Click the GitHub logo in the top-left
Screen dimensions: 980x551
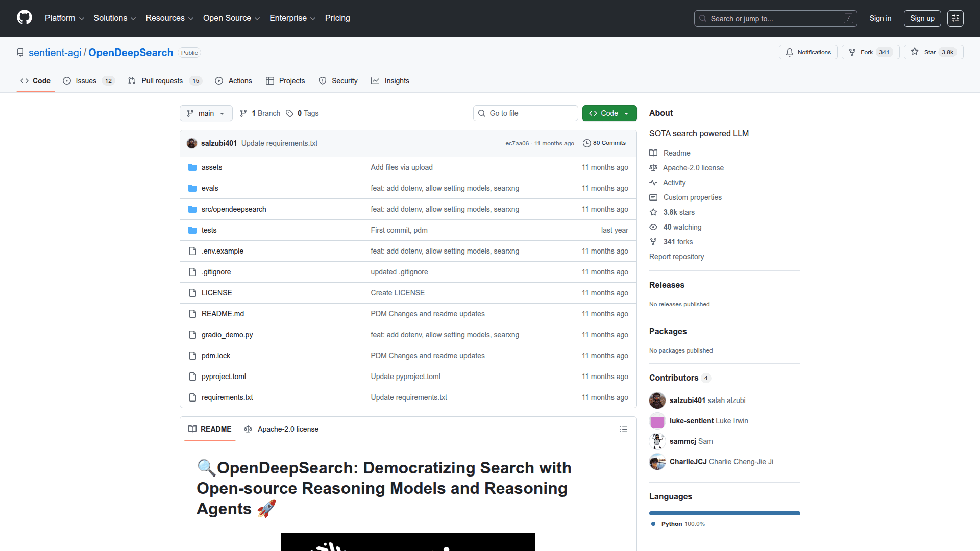point(24,18)
